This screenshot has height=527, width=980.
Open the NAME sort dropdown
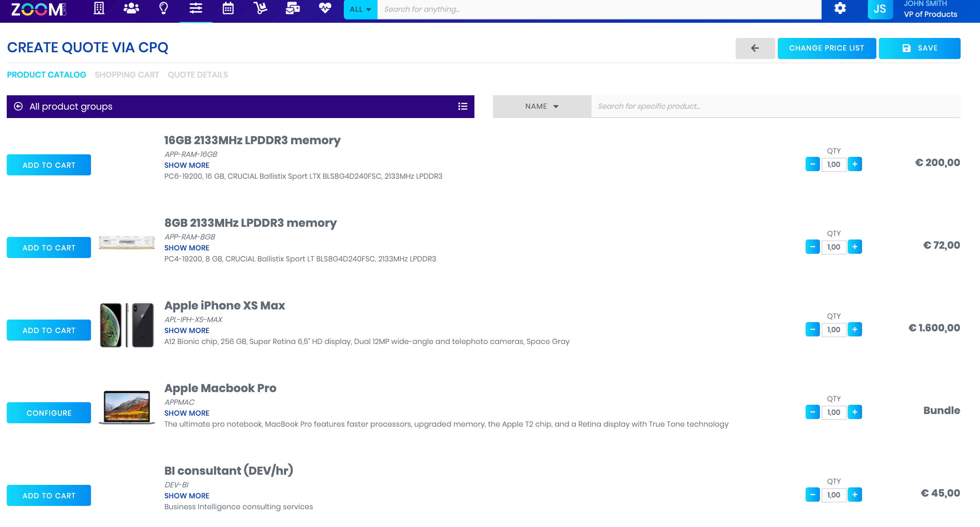pyautogui.click(x=542, y=107)
